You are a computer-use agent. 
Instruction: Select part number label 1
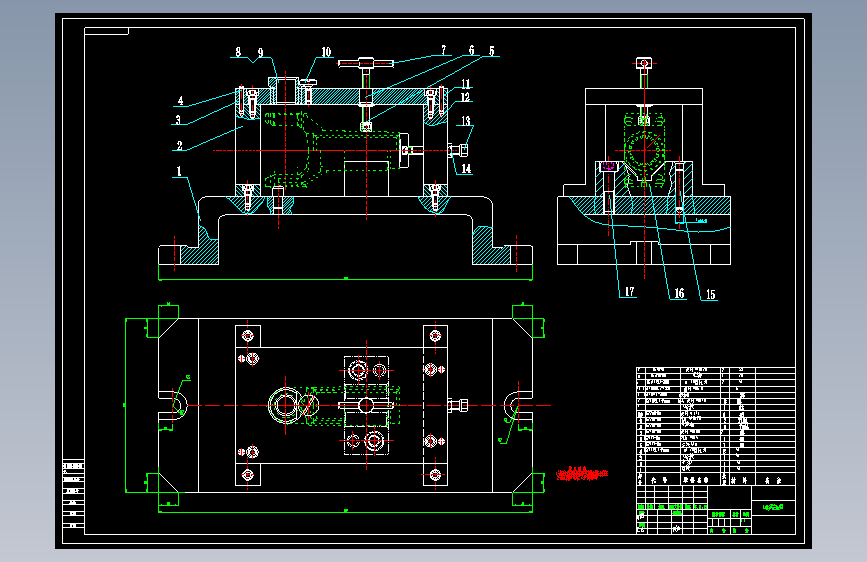(179, 171)
